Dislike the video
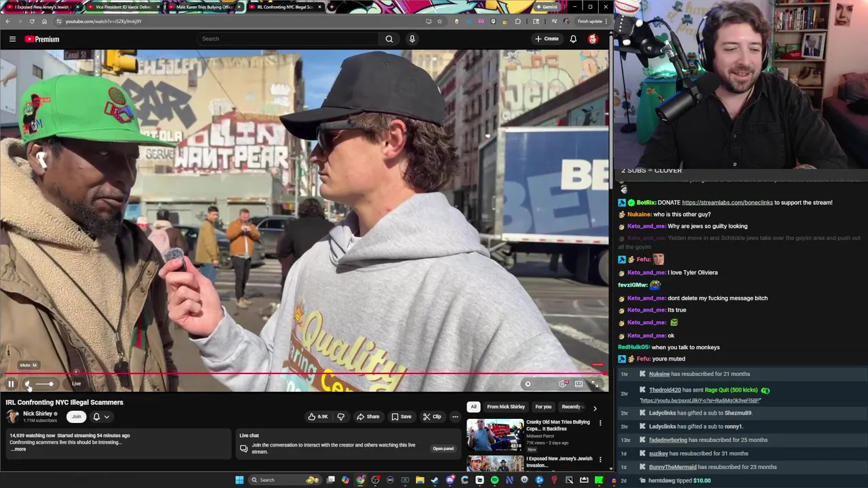 [341, 417]
